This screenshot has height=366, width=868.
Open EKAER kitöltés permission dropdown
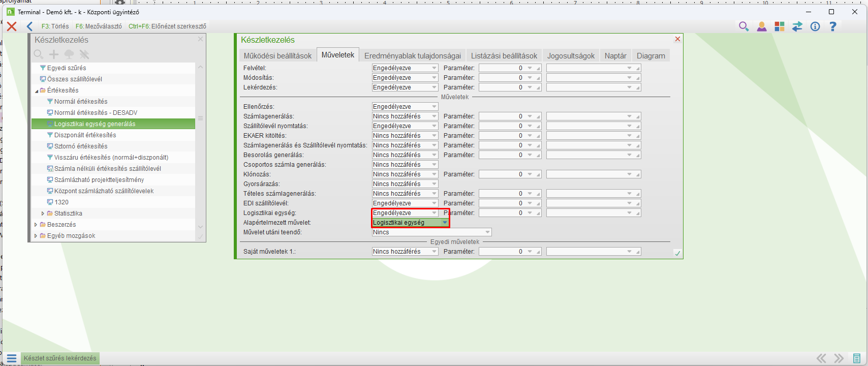(405, 136)
